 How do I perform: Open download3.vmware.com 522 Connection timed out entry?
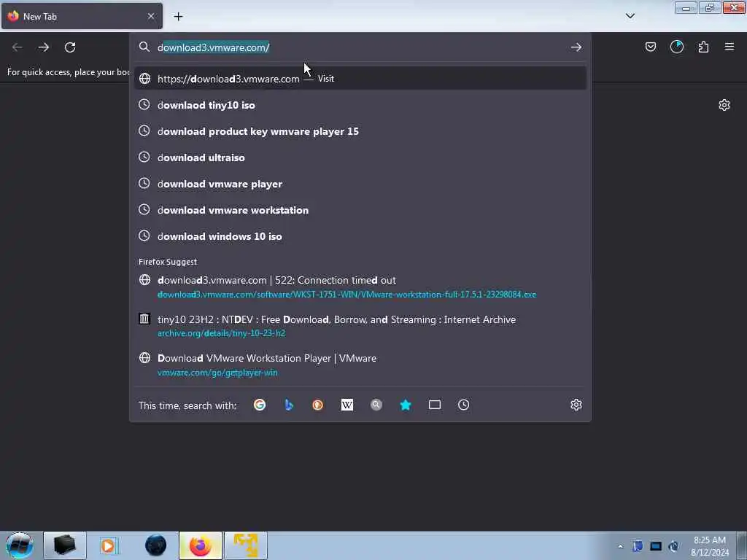tap(360, 287)
